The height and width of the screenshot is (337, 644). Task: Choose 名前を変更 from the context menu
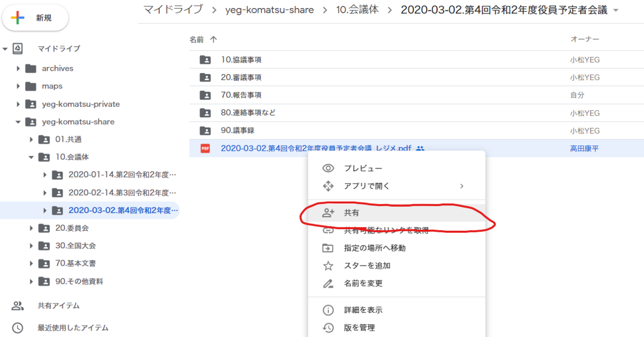tap(397, 283)
